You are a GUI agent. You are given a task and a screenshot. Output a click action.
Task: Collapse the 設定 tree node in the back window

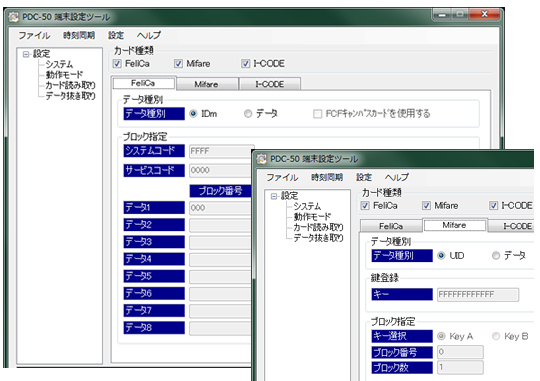(26, 54)
